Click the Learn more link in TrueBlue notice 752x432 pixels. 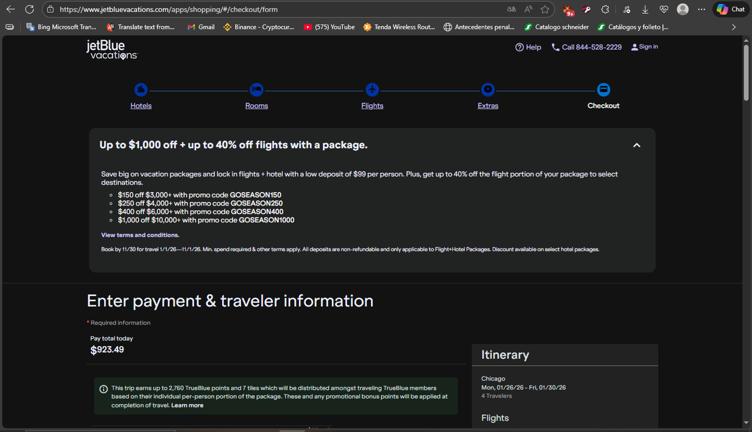point(187,405)
